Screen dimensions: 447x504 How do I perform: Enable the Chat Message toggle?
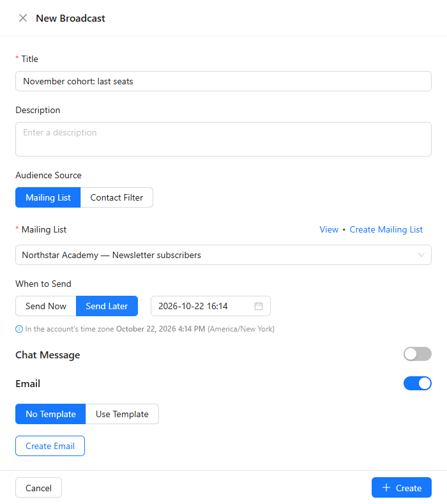point(418,354)
